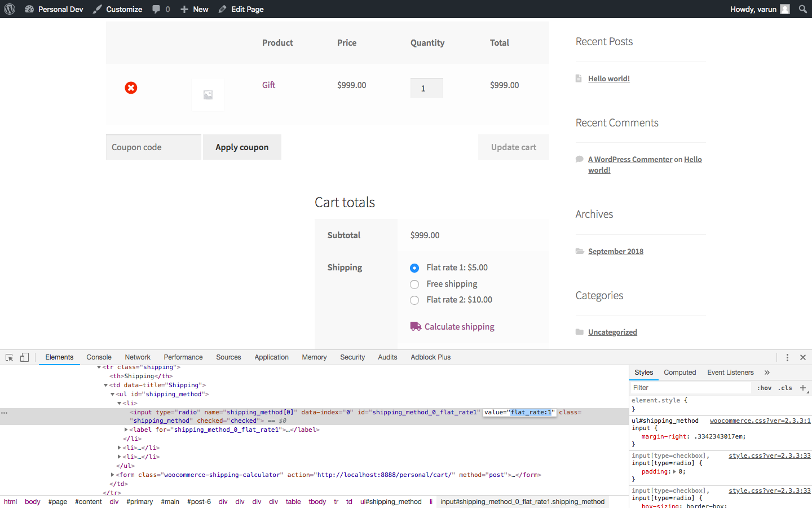Switch to the Adblock Plus tab
The height and width of the screenshot is (508, 812).
[431, 357]
